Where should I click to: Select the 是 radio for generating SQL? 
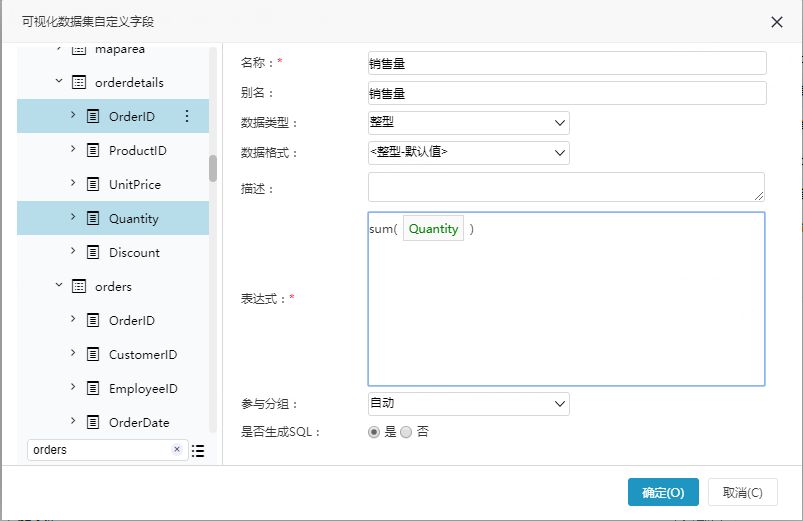tap(374, 432)
